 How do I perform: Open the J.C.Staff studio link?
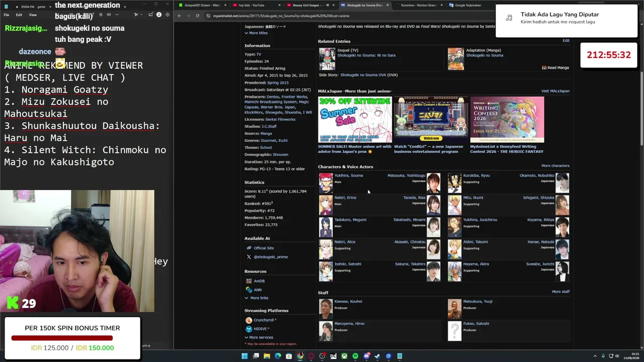[x=269, y=126]
